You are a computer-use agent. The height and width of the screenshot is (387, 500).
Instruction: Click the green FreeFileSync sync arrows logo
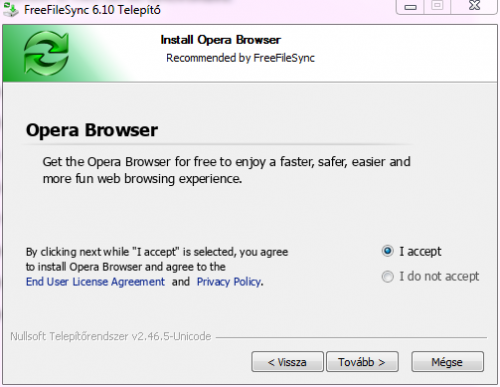tap(46, 53)
